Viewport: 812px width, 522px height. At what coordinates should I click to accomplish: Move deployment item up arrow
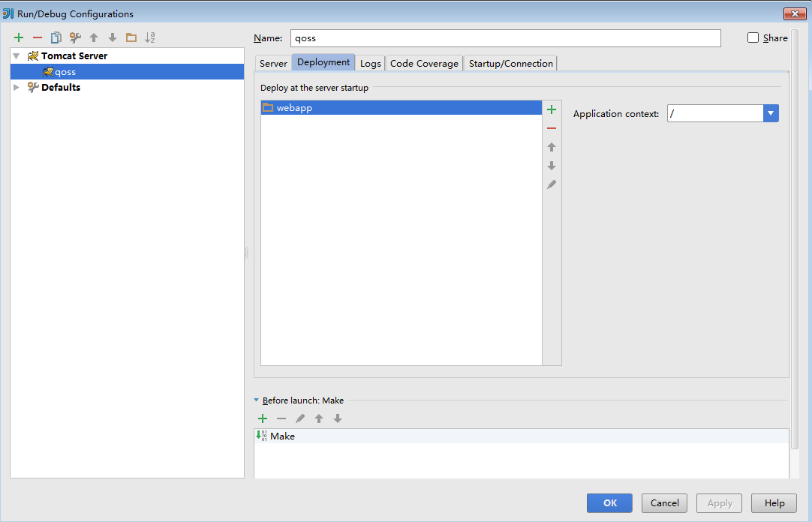tap(552, 148)
